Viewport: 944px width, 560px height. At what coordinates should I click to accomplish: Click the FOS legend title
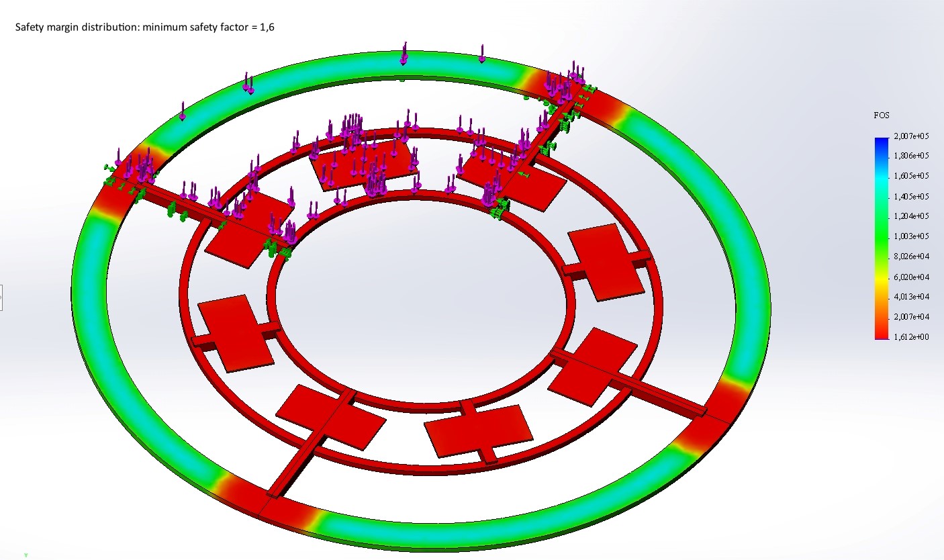click(881, 115)
